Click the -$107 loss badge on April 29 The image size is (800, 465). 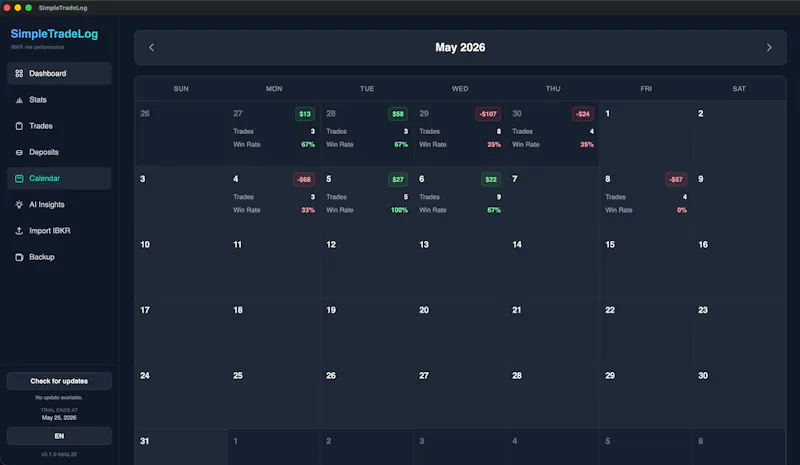488,114
